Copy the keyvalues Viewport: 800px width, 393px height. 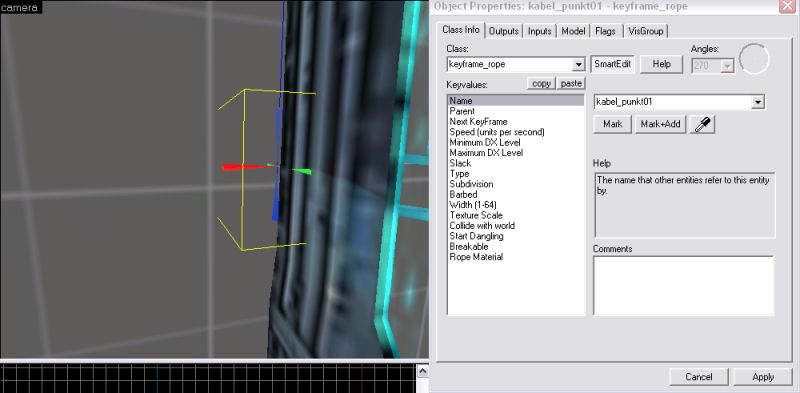541,84
